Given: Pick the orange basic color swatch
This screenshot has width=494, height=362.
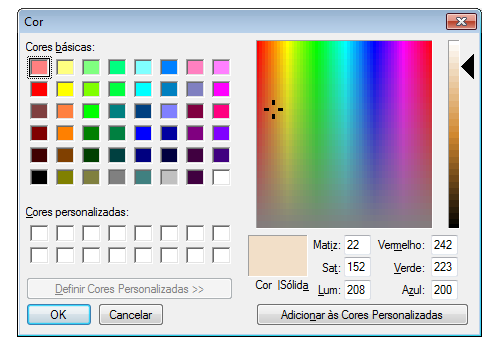Looking at the screenshot, I should point(65,133).
